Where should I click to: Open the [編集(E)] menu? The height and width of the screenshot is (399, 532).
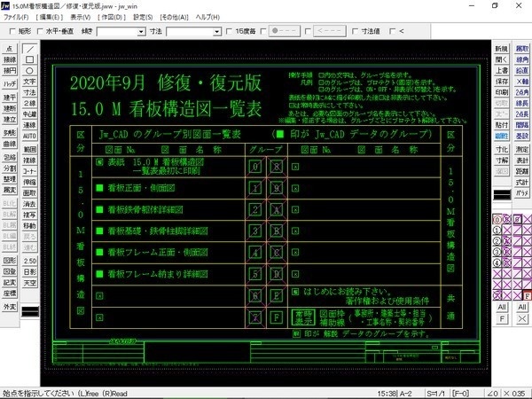pos(50,17)
